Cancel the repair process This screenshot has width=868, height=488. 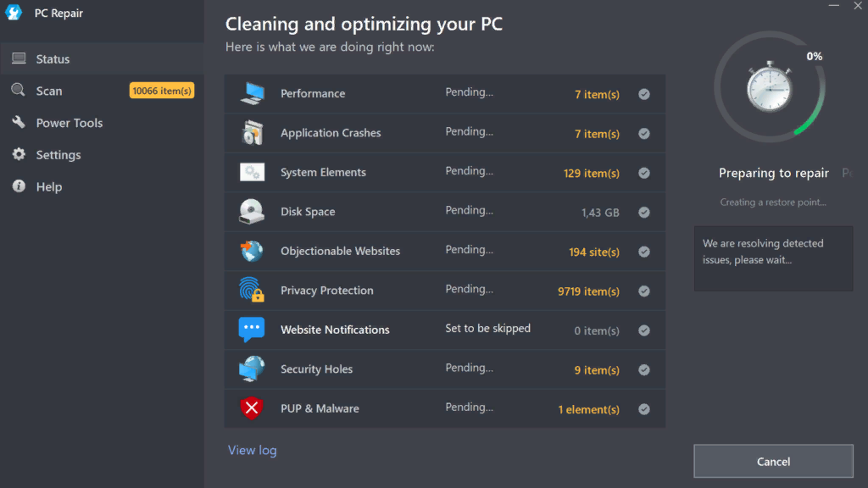click(x=773, y=462)
